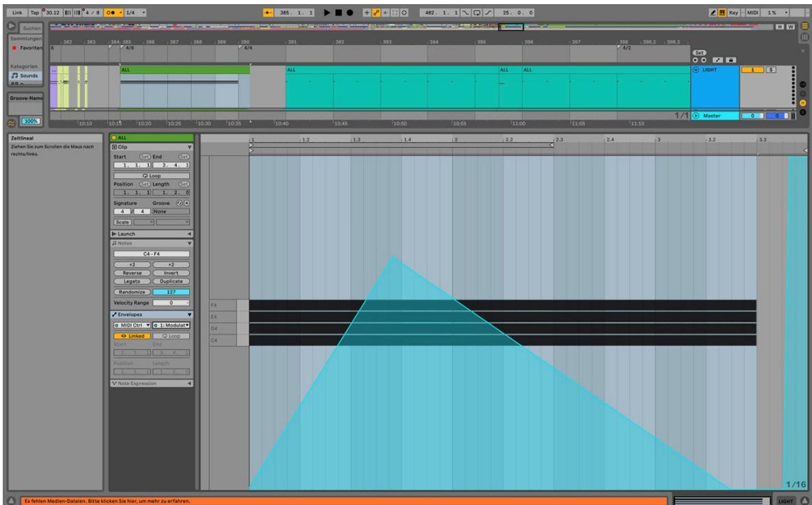Screen dimensions: 812x505
Task: Solo the LIGHT track
Action: [x=771, y=70]
